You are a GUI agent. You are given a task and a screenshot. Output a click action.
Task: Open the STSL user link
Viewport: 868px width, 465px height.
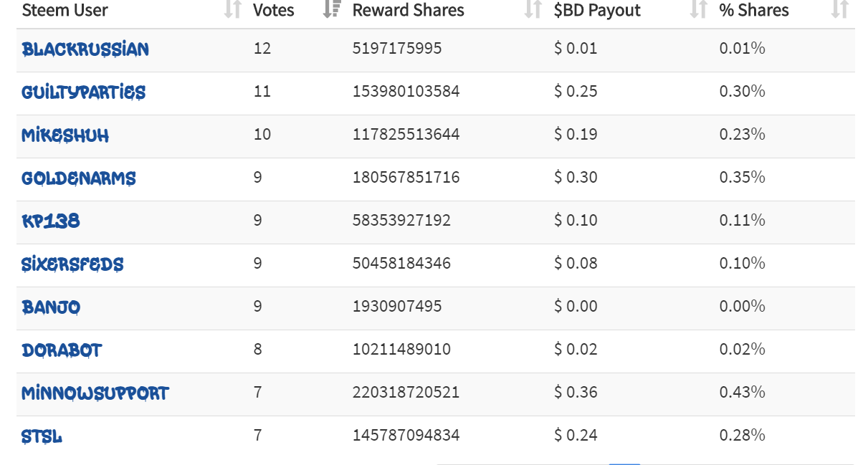[42, 436]
